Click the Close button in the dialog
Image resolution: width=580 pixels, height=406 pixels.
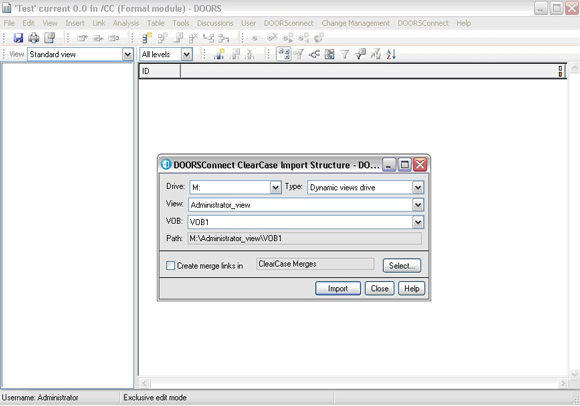pos(380,288)
